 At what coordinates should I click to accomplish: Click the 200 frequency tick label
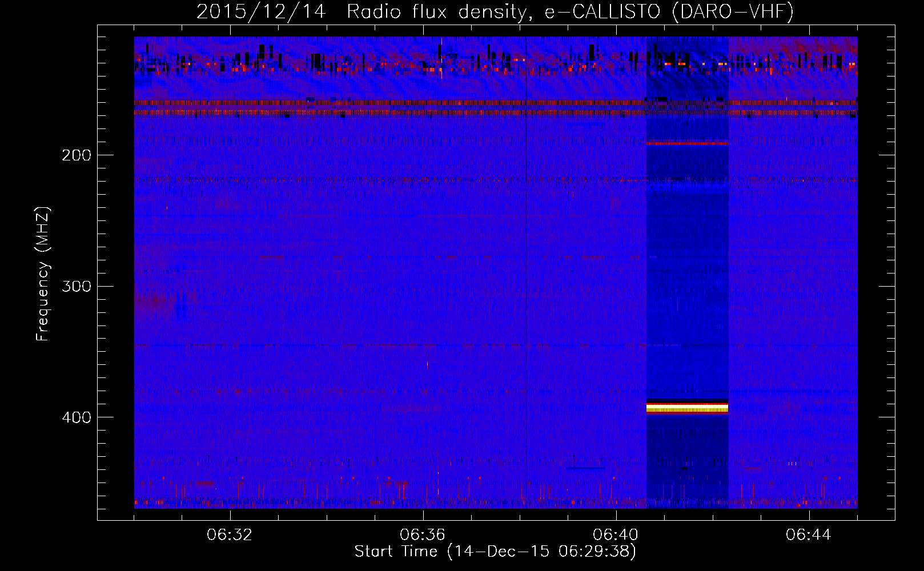pyautogui.click(x=77, y=155)
